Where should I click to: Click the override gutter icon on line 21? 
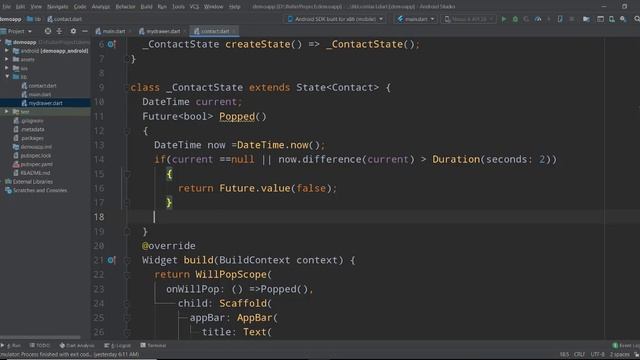[111, 260]
